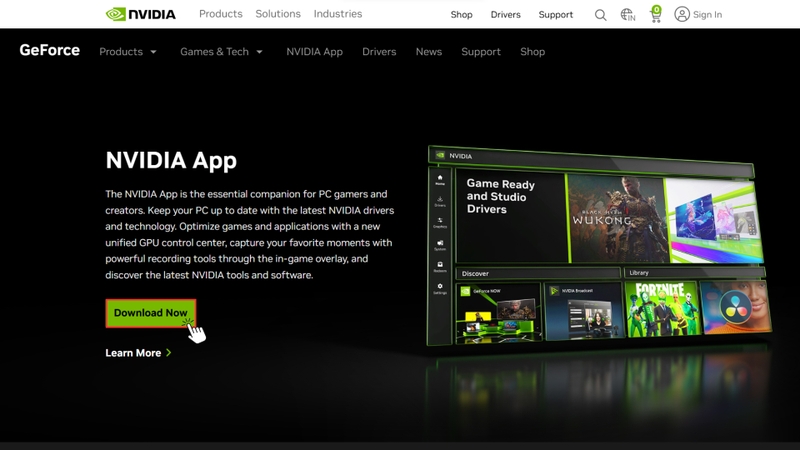
Task: Click the Sign In user avatar icon
Action: [x=682, y=14]
